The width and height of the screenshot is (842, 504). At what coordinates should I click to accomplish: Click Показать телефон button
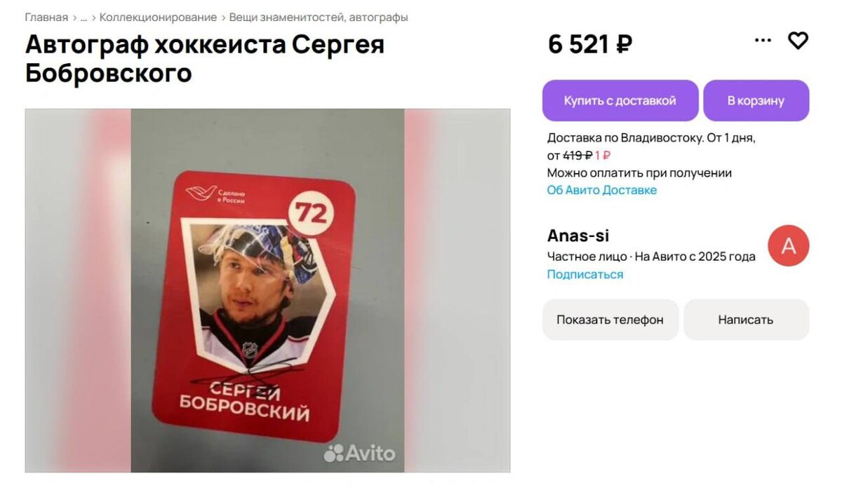(610, 320)
